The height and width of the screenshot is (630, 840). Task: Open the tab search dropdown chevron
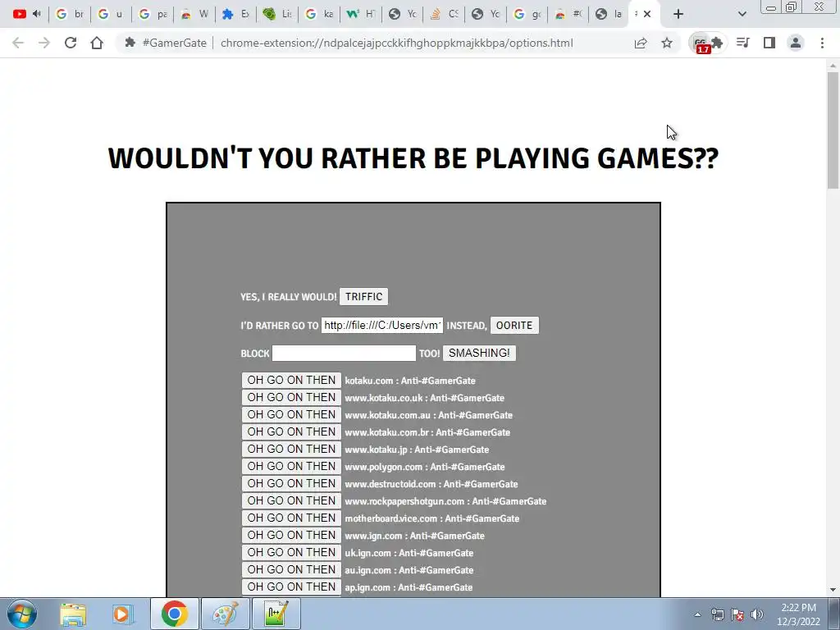[x=742, y=14]
